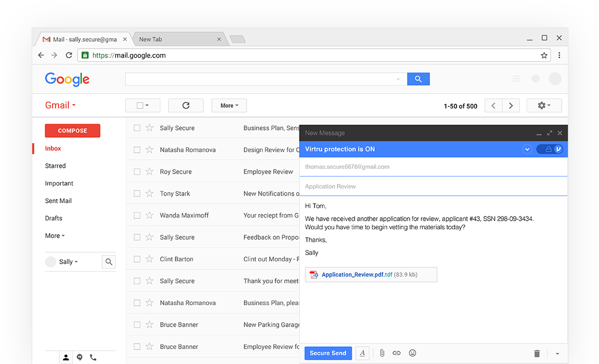Star the Wanda Maximoff email
The height and width of the screenshot is (364, 599).
point(149,215)
